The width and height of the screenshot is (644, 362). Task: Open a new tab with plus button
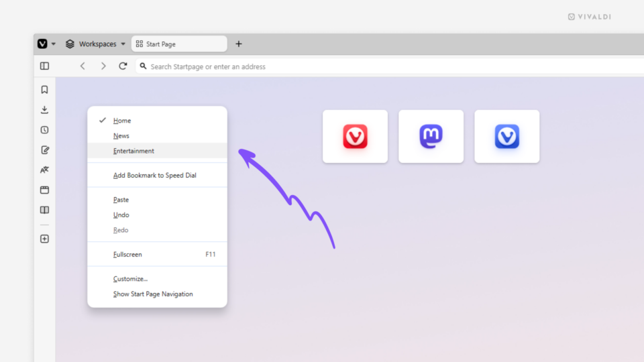point(239,44)
